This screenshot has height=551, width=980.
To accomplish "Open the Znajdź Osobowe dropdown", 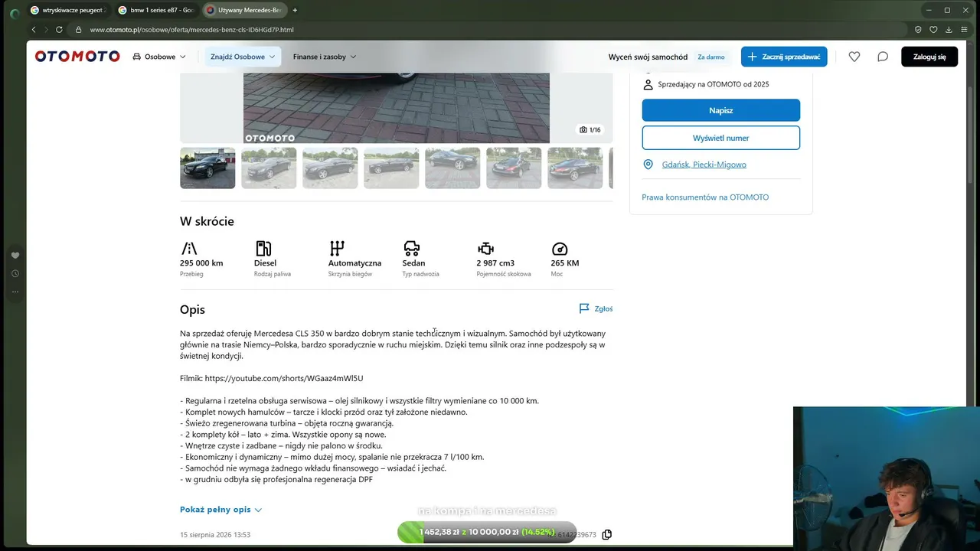I will [243, 57].
